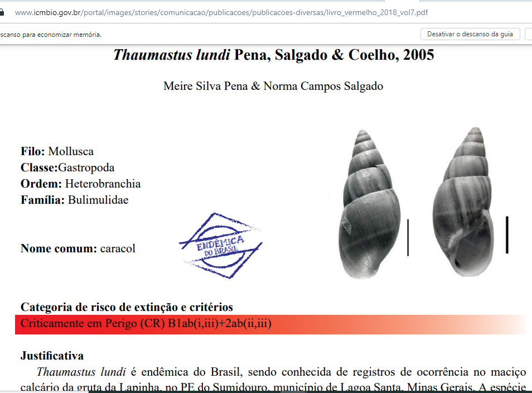
Task: Click the red 'Criticamente em Perigo (CR)' banner text
Action: click(x=146, y=323)
